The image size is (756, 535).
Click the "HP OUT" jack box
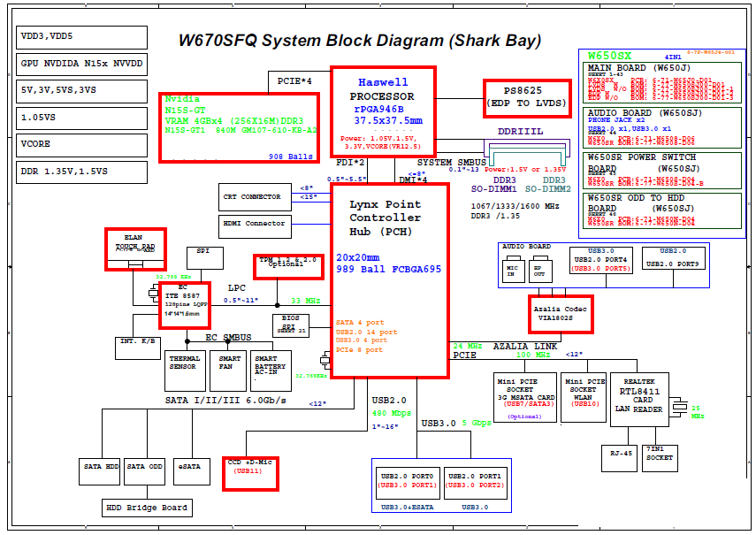click(540, 270)
